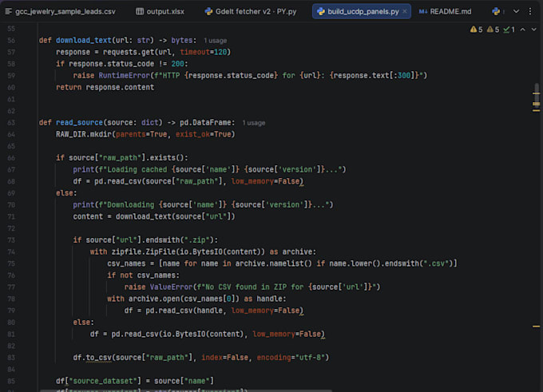Click 'df["source_dataset"]' assignment line
Screen dimensions: 543x392
coord(135,381)
